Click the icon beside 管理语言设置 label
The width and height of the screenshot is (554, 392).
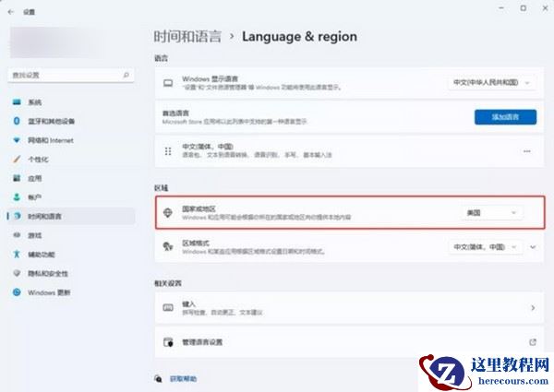168,342
